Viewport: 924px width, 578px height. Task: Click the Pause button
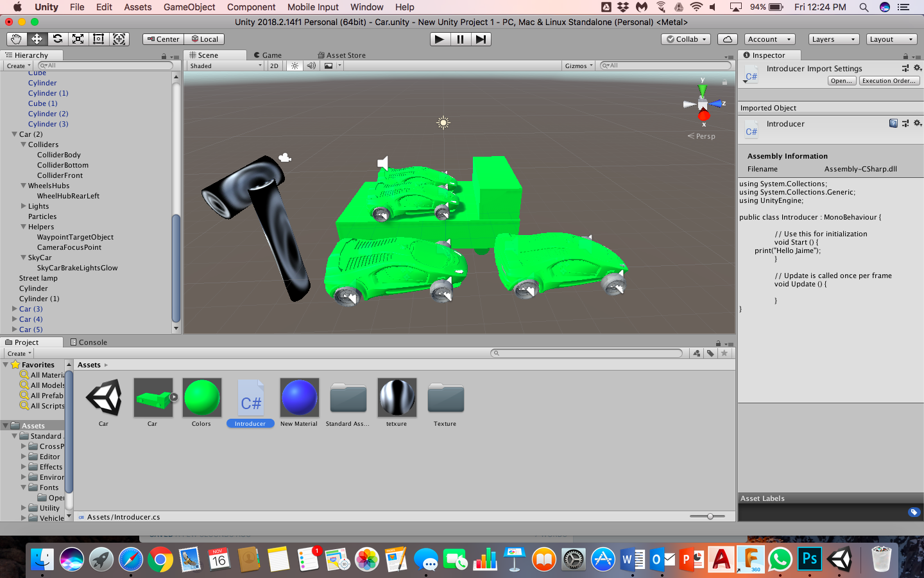point(460,39)
